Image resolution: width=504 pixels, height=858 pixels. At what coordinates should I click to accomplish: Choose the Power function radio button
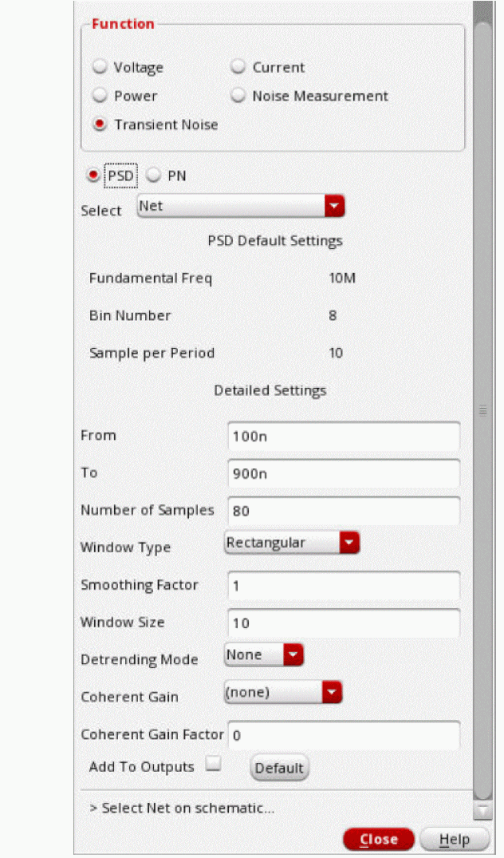point(100,96)
